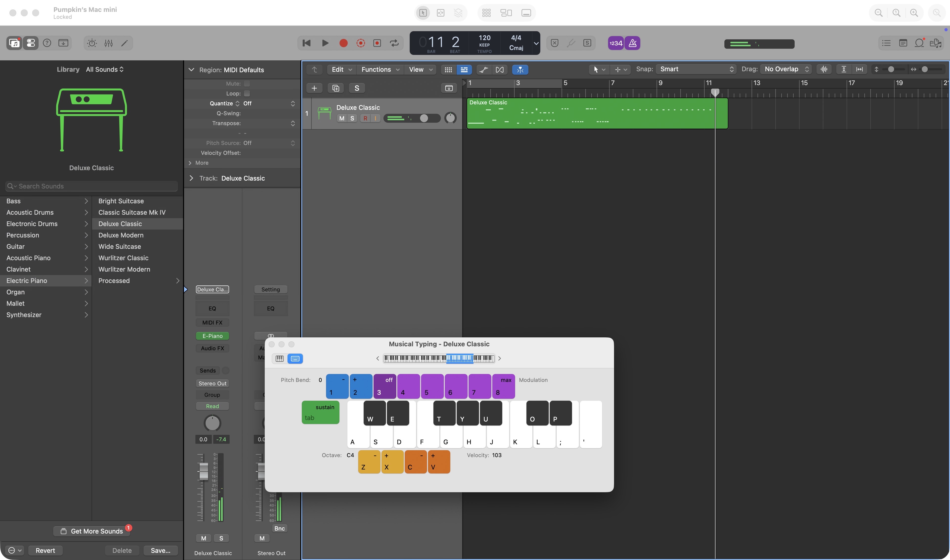Click the Go to Beginning transport button
950x560 pixels.
[307, 43]
